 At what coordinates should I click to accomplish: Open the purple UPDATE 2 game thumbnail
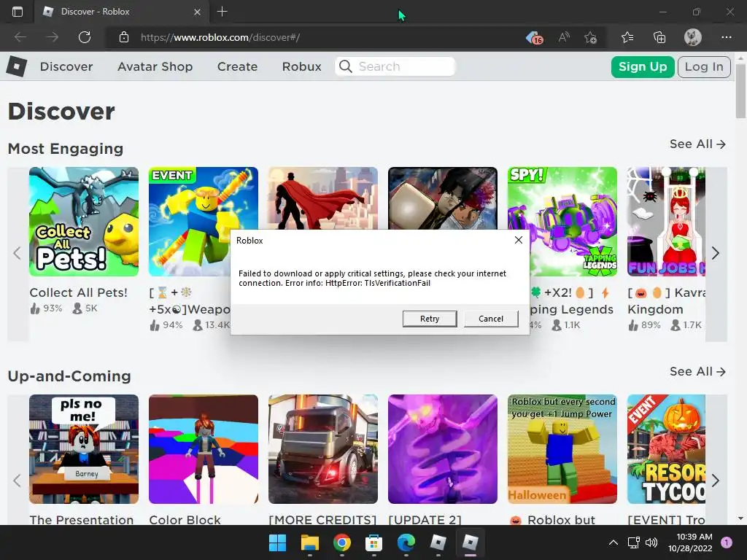click(443, 449)
